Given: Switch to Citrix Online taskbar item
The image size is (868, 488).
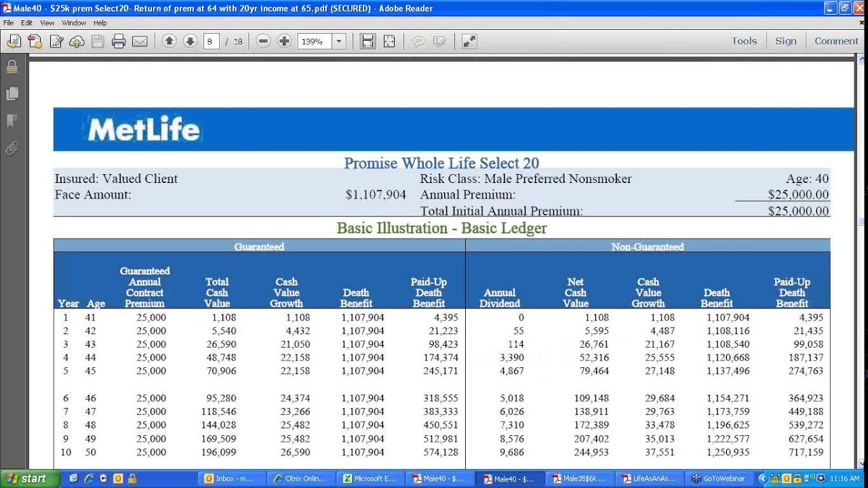Looking at the screenshot, I should 299,479.
